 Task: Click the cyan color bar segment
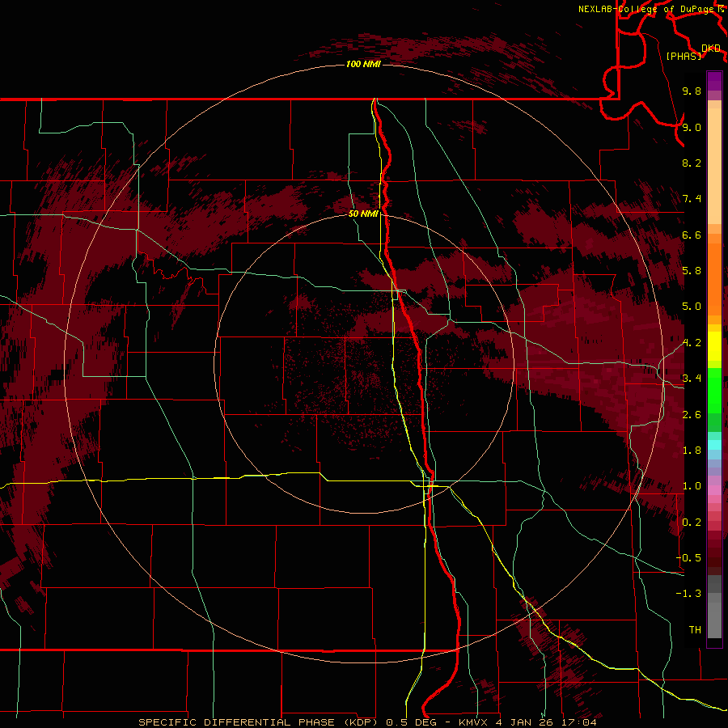[x=714, y=445]
